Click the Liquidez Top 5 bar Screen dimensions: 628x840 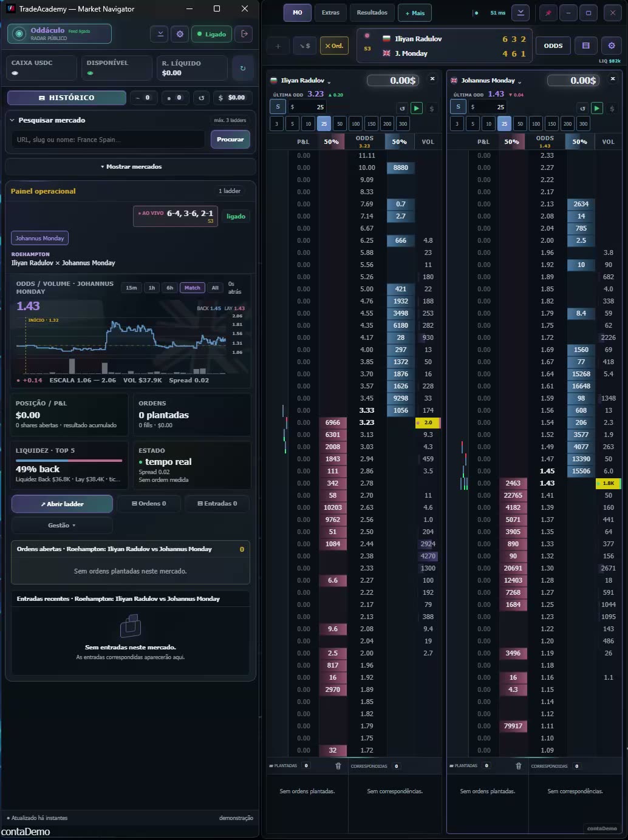pyautogui.click(x=69, y=461)
